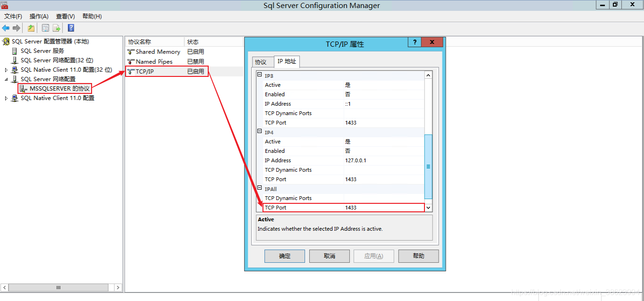Click the property grid scroll up arrow

tap(428, 75)
